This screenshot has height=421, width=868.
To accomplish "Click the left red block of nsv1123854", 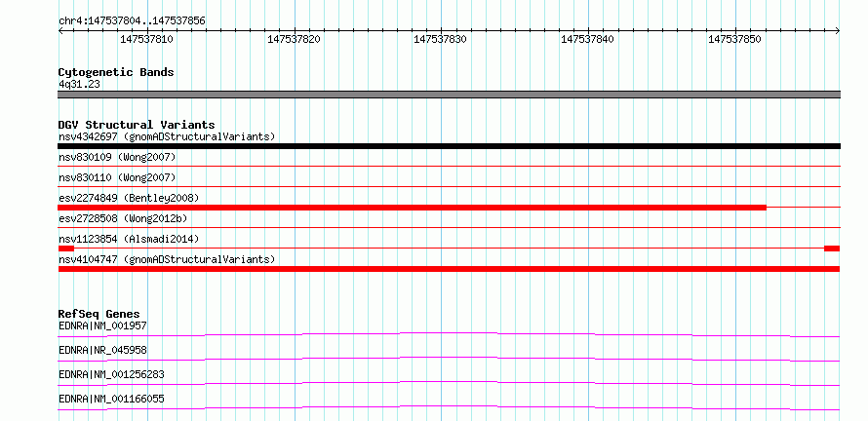I will click(66, 249).
